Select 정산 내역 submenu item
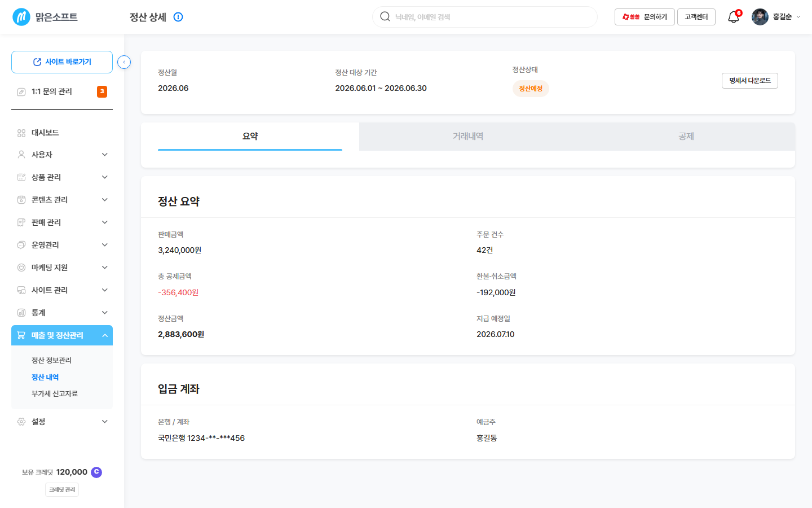The height and width of the screenshot is (508, 812). 45,377
